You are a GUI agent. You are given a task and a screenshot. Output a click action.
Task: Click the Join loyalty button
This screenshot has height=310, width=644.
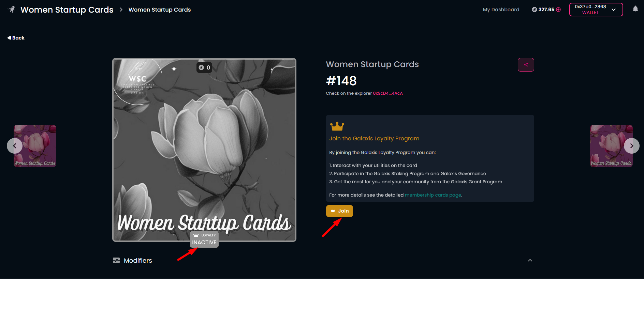pos(339,211)
